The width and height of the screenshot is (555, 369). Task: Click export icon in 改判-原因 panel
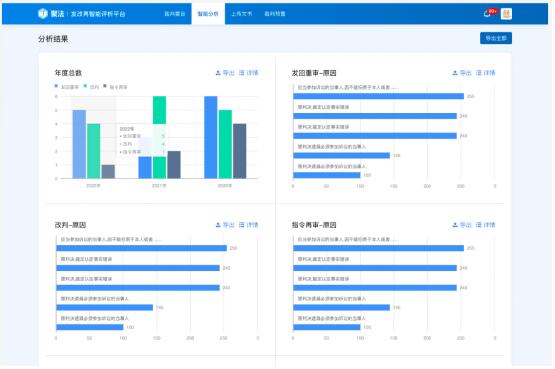pyautogui.click(x=218, y=225)
